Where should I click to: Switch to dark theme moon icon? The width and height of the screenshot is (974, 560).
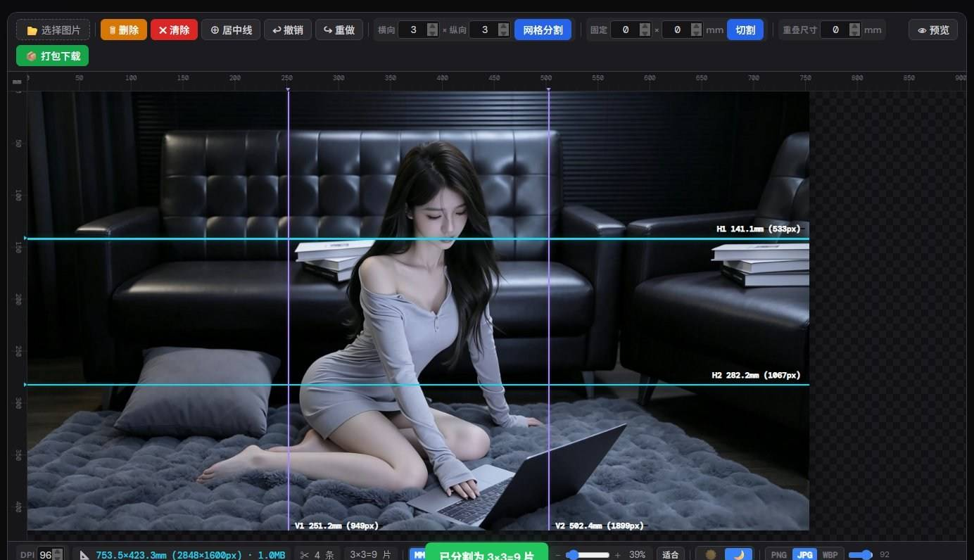pos(738,554)
